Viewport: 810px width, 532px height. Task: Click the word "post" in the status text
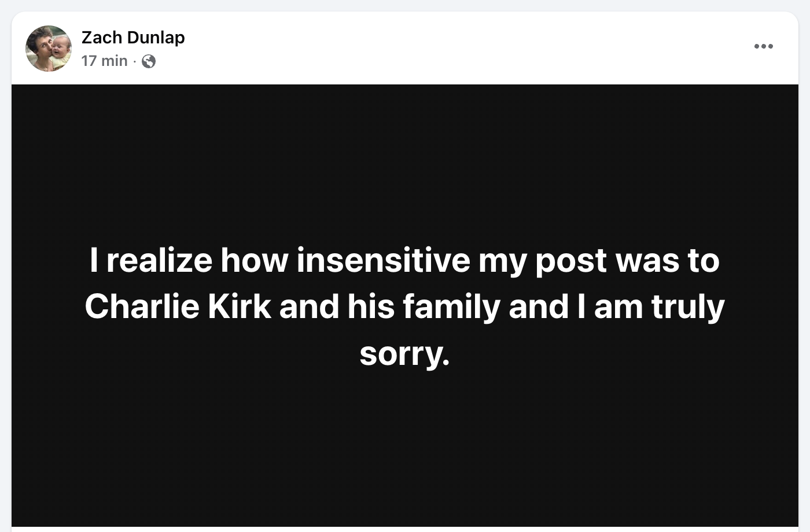pyautogui.click(x=571, y=261)
